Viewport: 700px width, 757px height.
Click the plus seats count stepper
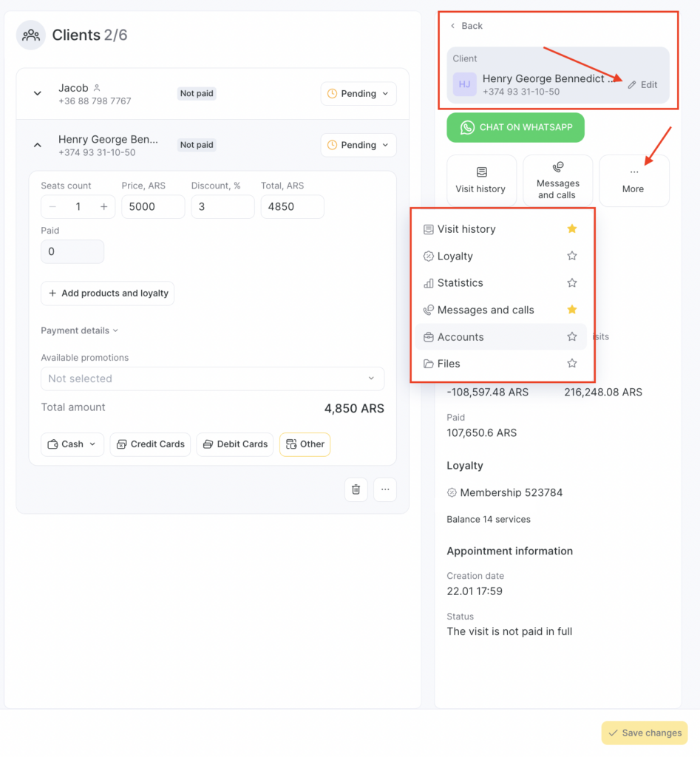[103, 207]
